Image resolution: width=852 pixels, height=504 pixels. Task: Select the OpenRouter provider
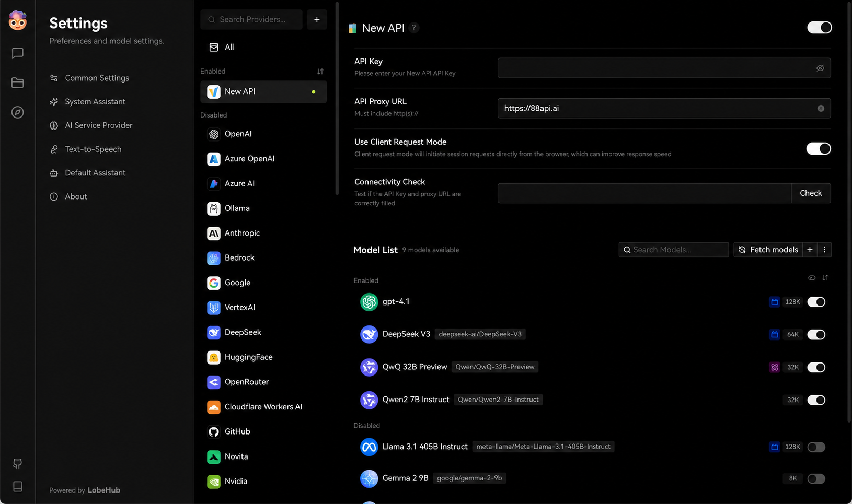tap(263, 382)
